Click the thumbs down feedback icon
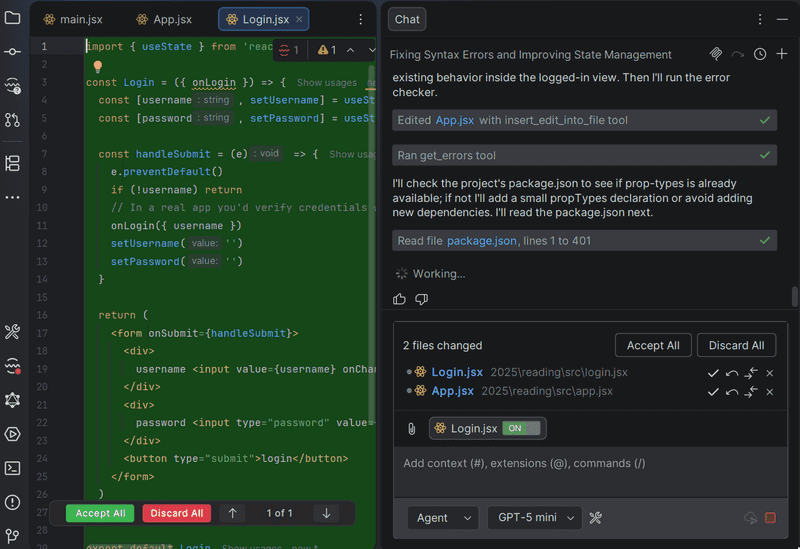The height and width of the screenshot is (549, 800). 421,299
